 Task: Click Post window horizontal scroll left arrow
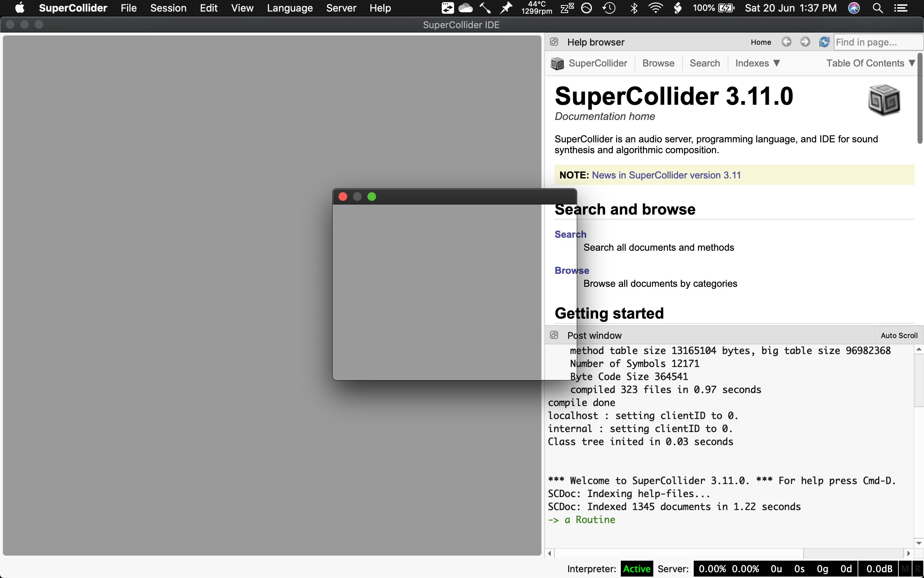coord(549,553)
